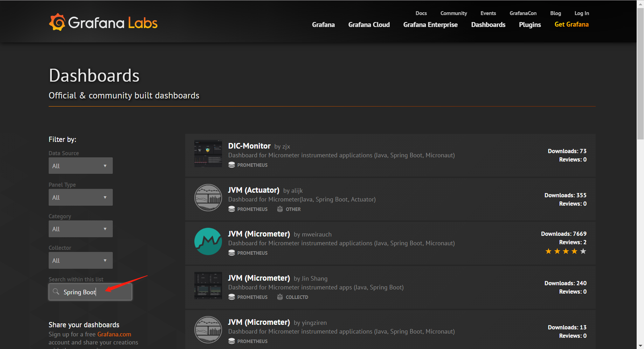The width and height of the screenshot is (644, 349).
Task: Click the Grafana Labs logo
Action: [x=103, y=23]
